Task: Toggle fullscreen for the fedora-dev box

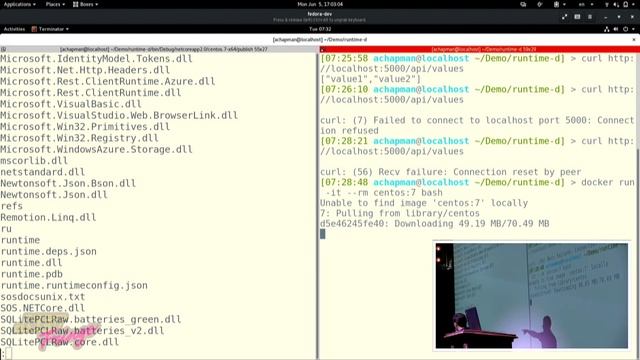Action: point(564,17)
